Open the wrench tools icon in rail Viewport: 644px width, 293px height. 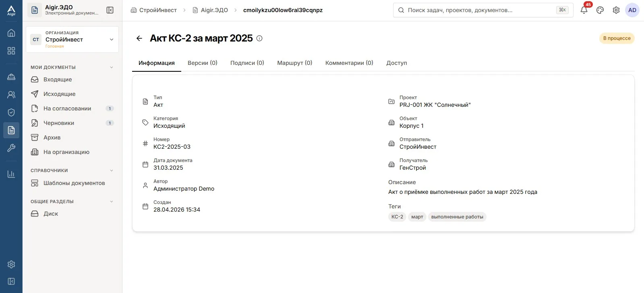(x=11, y=148)
